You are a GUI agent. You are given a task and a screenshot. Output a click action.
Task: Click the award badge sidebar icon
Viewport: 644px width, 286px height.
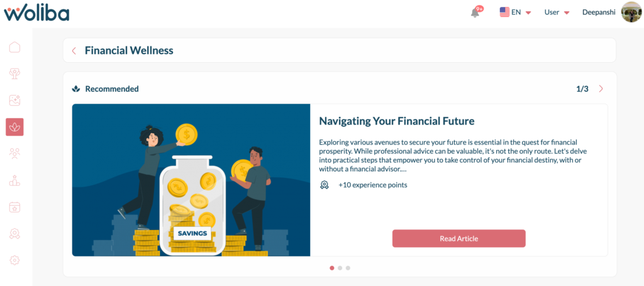(x=14, y=234)
